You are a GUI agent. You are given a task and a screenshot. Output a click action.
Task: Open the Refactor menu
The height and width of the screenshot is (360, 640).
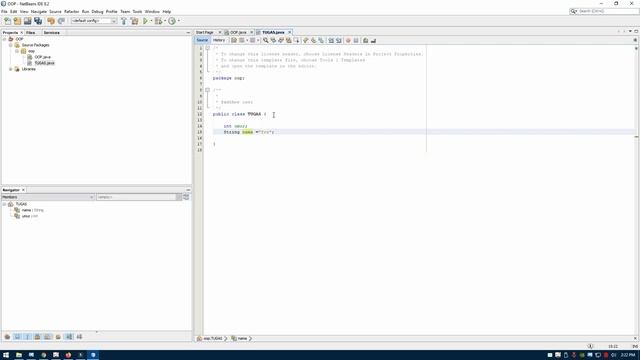point(71,12)
